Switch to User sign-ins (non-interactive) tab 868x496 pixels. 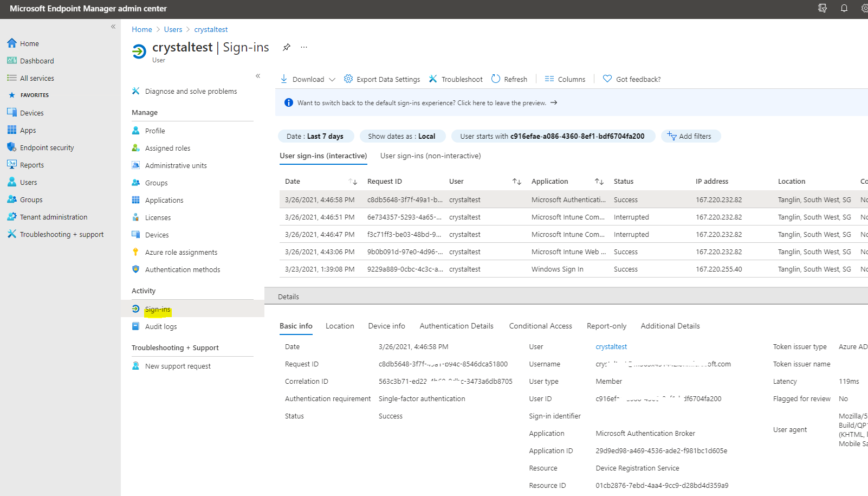(431, 156)
